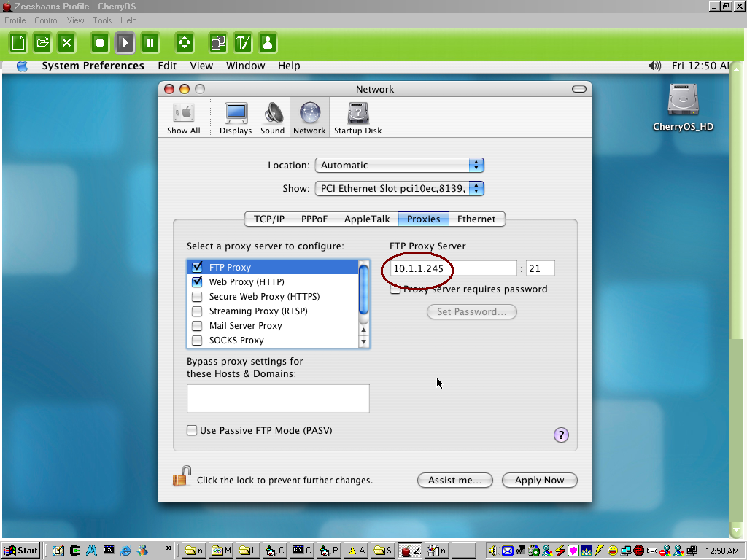747x560 pixels.
Task: Click the play icon in CherryOS toolbar
Action: tap(125, 43)
